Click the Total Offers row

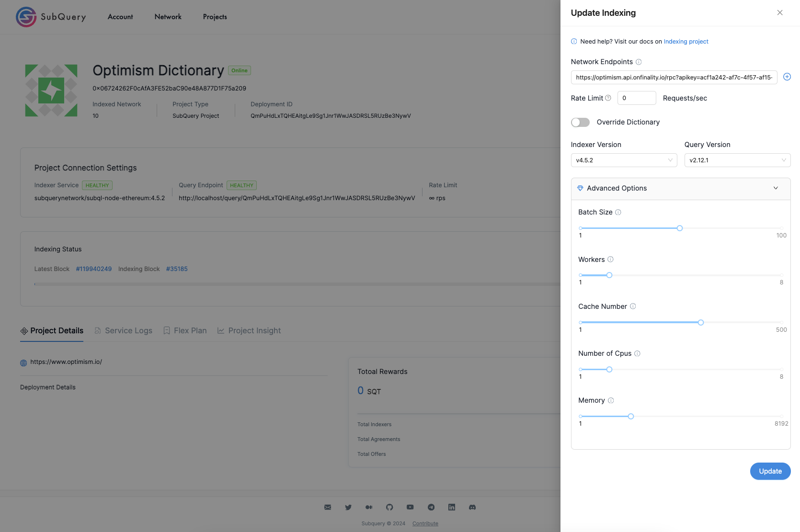[371, 454]
